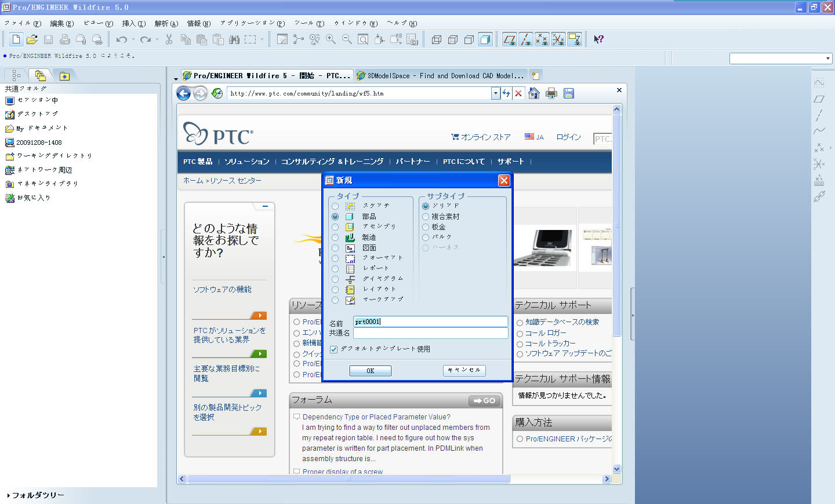
Task: Select the Wireframe display icon
Action: [x=437, y=39]
